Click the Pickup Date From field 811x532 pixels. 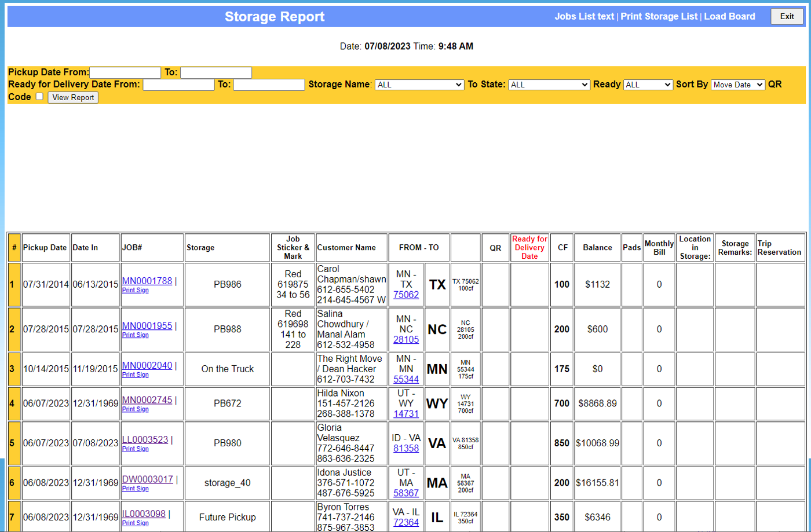tap(125, 72)
